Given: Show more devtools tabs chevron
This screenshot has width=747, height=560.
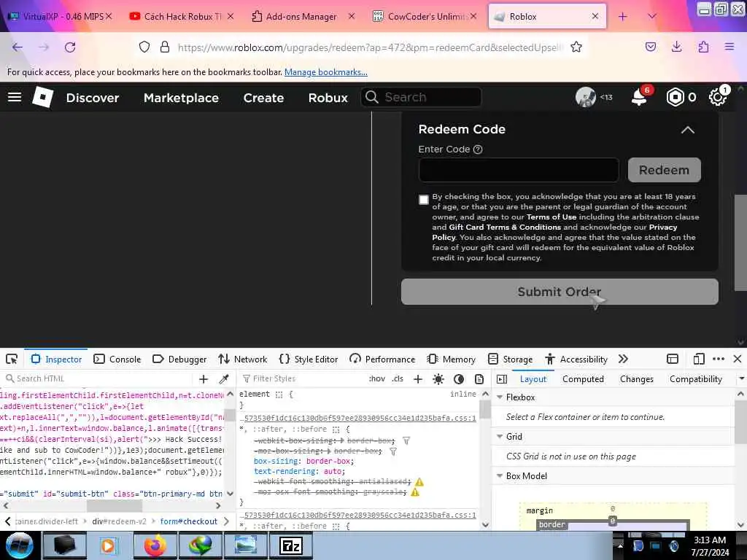Looking at the screenshot, I should pos(623,359).
